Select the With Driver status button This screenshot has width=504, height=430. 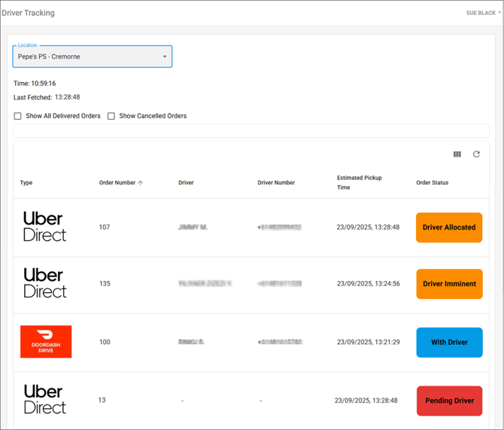pos(449,343)
